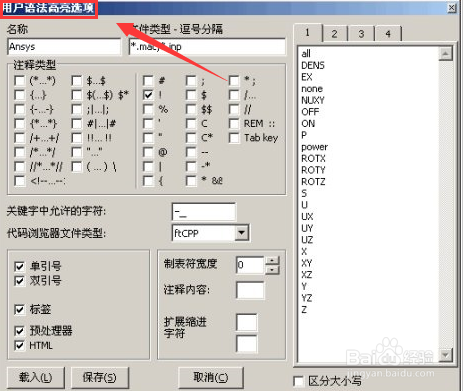Image resolution: width=463 pixels, height=391 pixels.
Task: Enable the {...} comment type checkbox
Action: click(20, 95)
